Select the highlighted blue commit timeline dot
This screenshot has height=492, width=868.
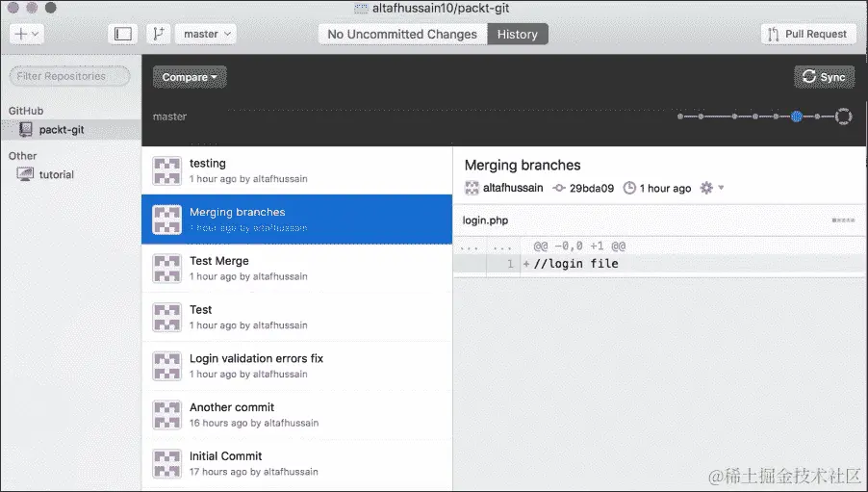pyautogui.click(x=797, y=117)
